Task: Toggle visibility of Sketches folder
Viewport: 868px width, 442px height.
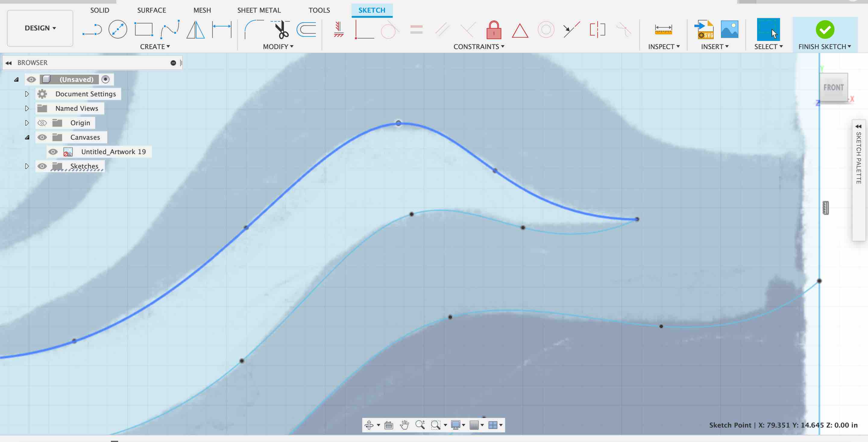Action: (x=42, y=166)
